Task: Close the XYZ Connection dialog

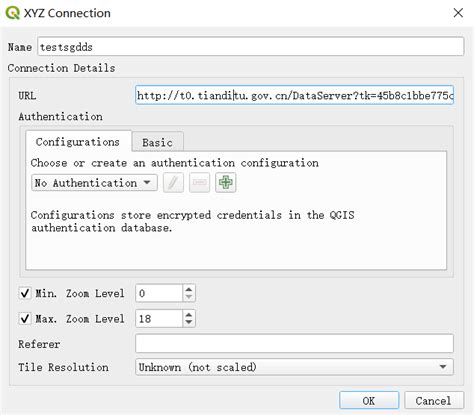Action: pyautogui.click(x=458, y=13)
